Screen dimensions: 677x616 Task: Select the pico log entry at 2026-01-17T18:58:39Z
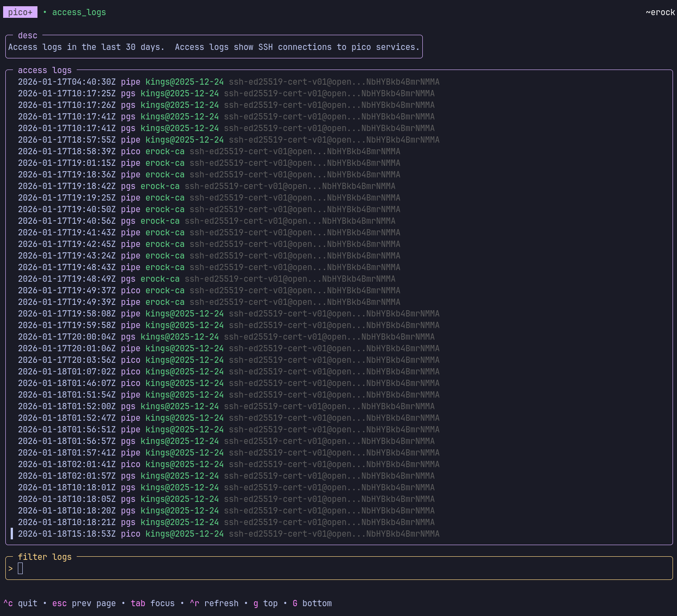209,152
